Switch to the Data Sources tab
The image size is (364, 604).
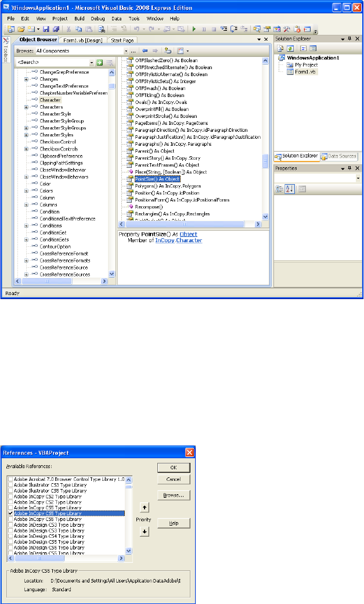point(339,156)
